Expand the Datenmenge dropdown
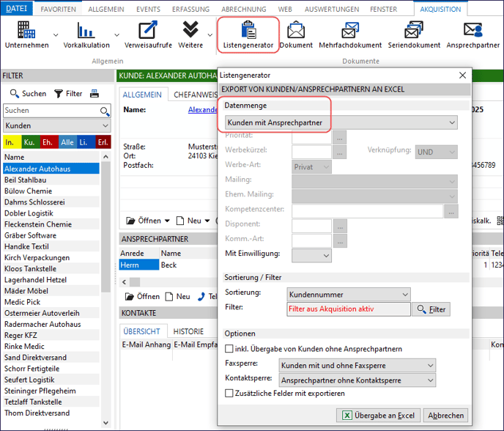Screen dimensions: 504x431 point(341,122)
